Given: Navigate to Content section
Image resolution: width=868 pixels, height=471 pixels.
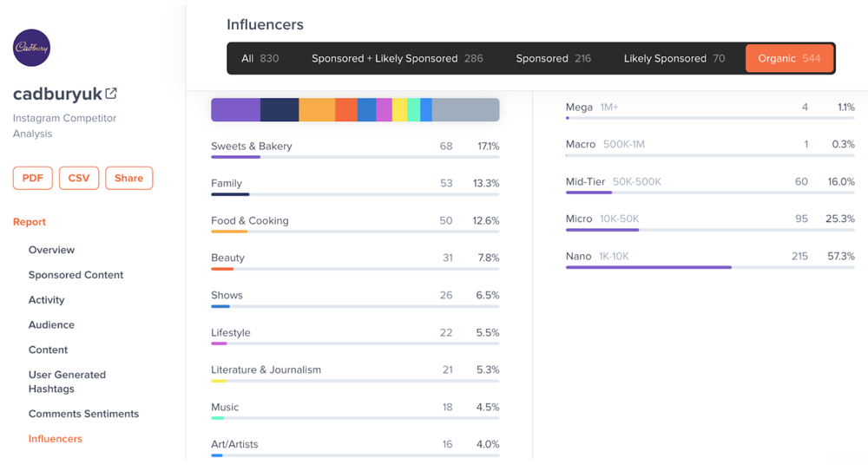Looking at the screenshot, I should 48,350.
